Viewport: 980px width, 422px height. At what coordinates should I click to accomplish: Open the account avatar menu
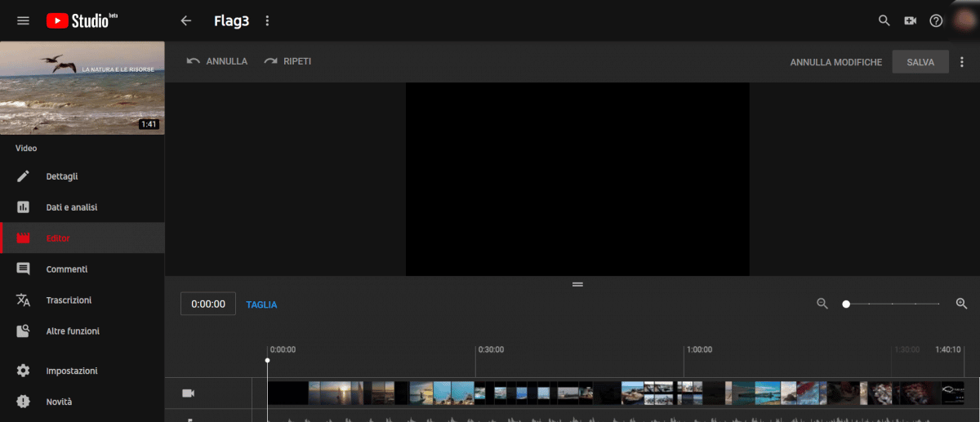[964, 20]
